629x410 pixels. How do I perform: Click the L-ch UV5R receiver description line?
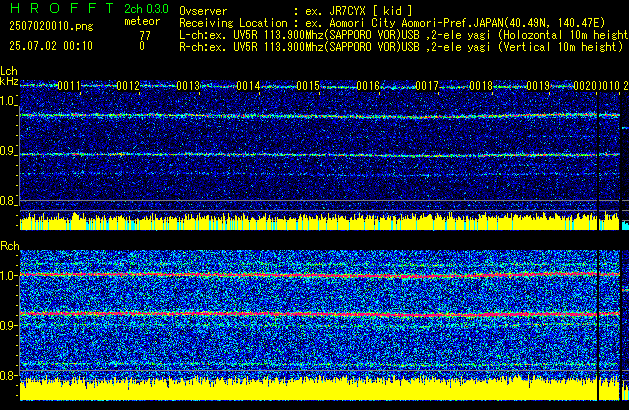(x=404, y=35)
